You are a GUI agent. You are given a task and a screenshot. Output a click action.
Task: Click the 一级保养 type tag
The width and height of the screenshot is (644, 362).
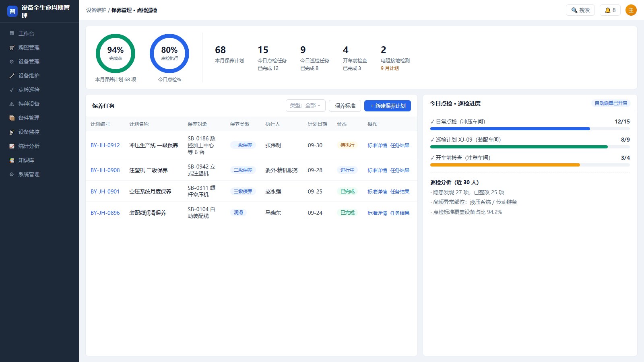pyautogui.click(x=243, y=145)
